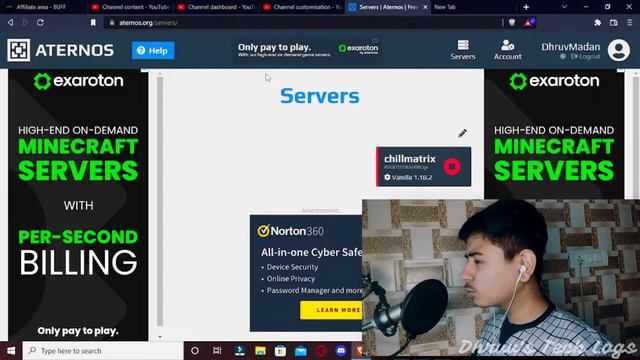Open the browser wallet icon
The image size is (640, 360).
pyautogui.click(x=613, y=22)
